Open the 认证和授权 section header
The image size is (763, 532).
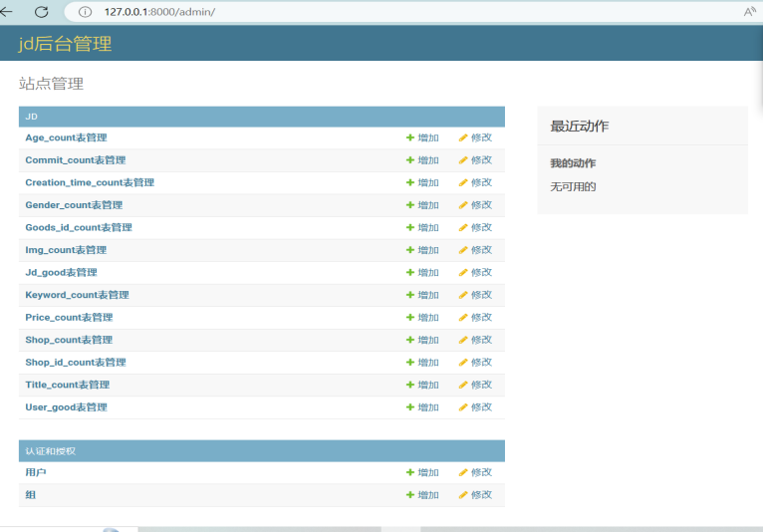(x=50, y=451)
